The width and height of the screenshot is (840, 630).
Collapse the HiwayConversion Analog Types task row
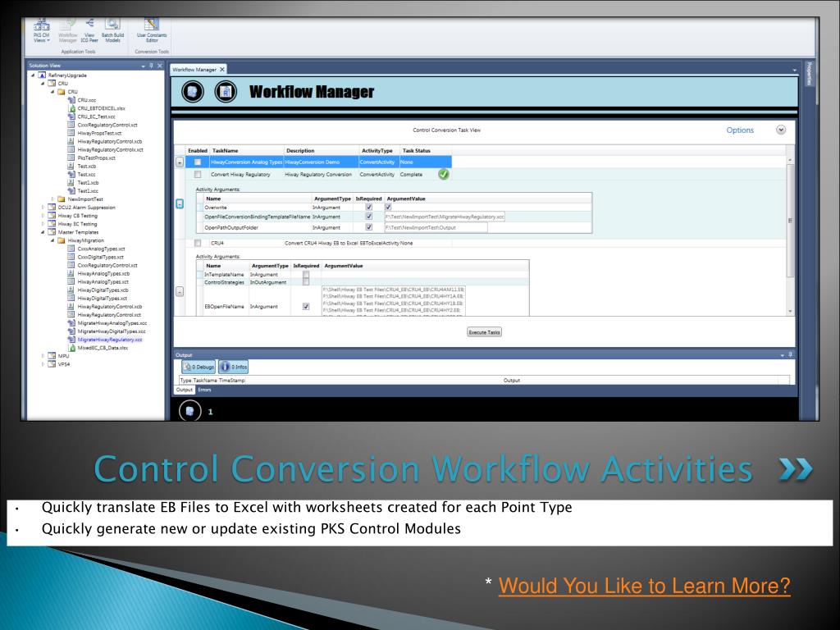tap(180, 162)
